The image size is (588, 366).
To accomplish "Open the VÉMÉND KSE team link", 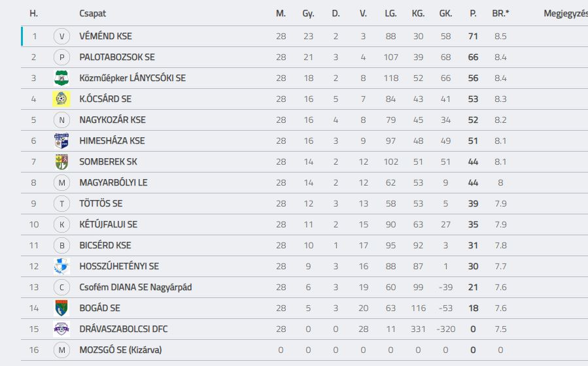I will (x=106, y=37).
